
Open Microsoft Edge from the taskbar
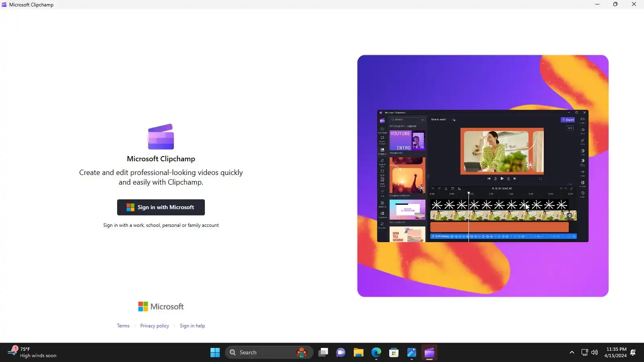pos(376,352)
